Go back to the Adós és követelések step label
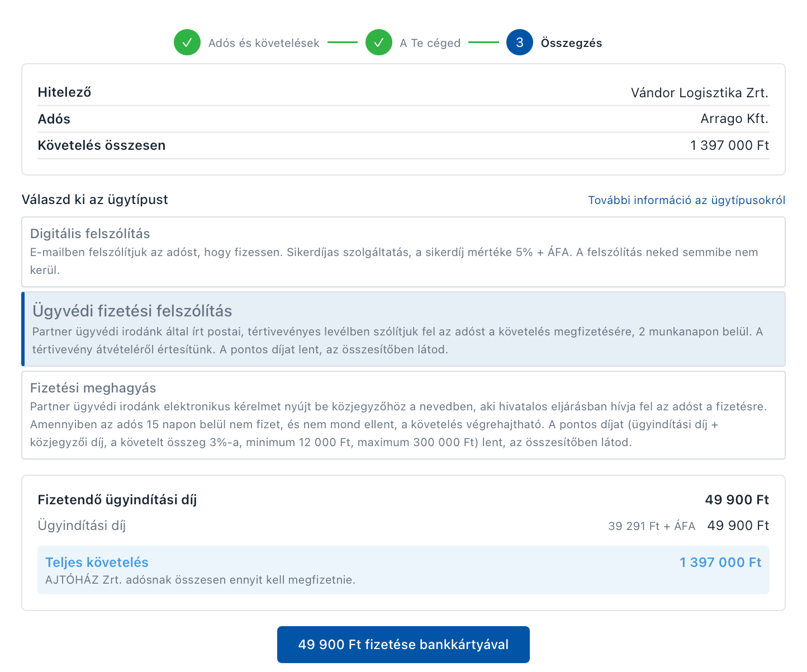Screen dimensions: 807x672 click(264, 43)
